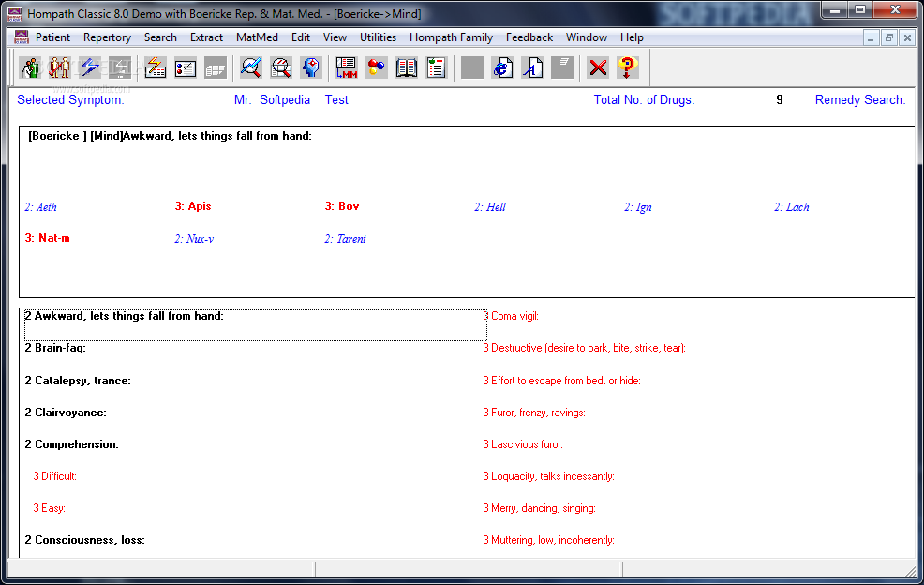Click the document with letter A icon
The height and width of the screenshot is (585, 924).
[532, 67]
